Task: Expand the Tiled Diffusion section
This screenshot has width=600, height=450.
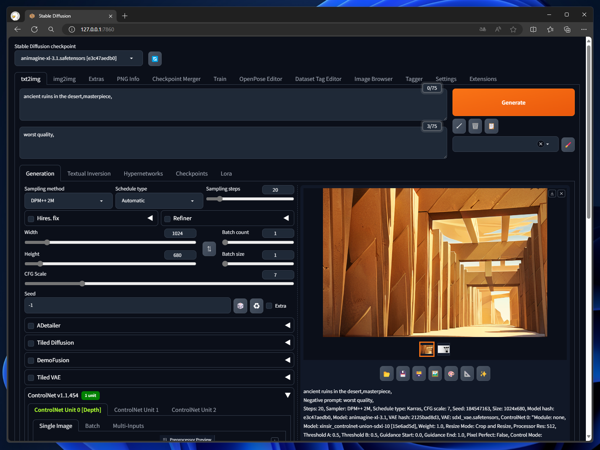Action: pos(287,342)
